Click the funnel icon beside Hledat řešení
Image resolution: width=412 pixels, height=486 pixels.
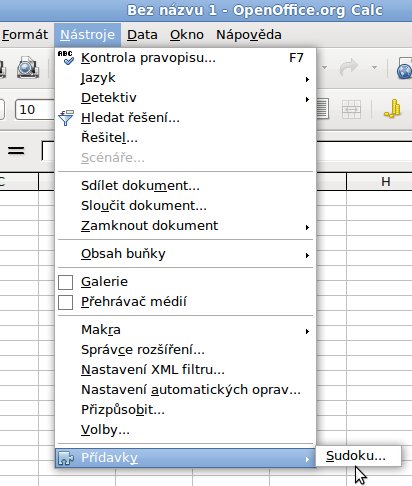(x=66, y=118)
